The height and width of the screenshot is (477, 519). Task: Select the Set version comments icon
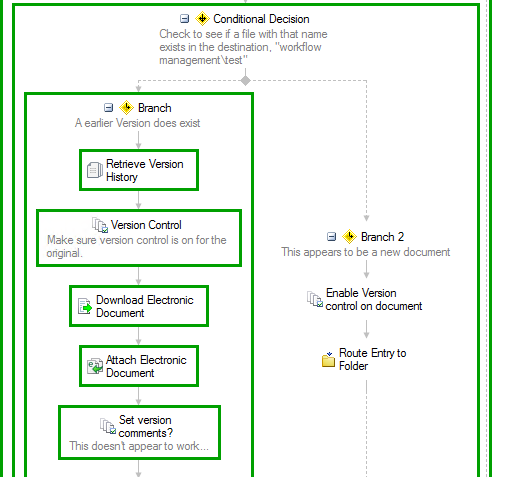[108, 426]
